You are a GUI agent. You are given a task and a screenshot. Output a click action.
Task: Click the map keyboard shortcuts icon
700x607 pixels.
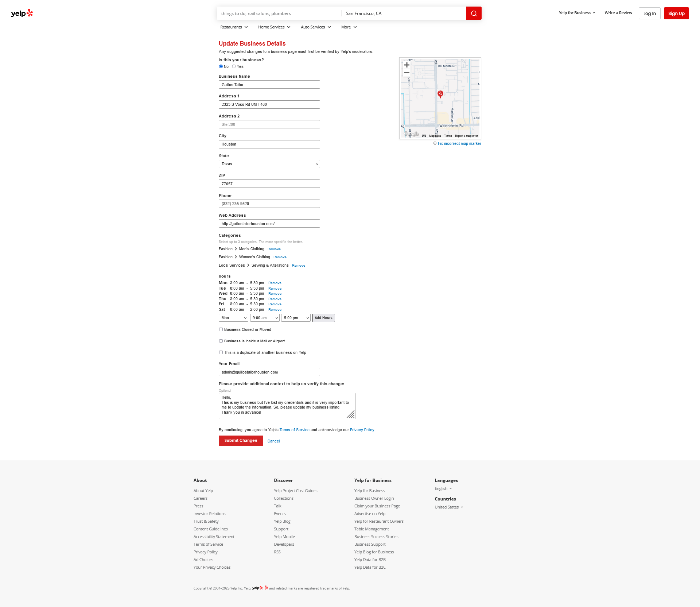(x=424, y=136)
